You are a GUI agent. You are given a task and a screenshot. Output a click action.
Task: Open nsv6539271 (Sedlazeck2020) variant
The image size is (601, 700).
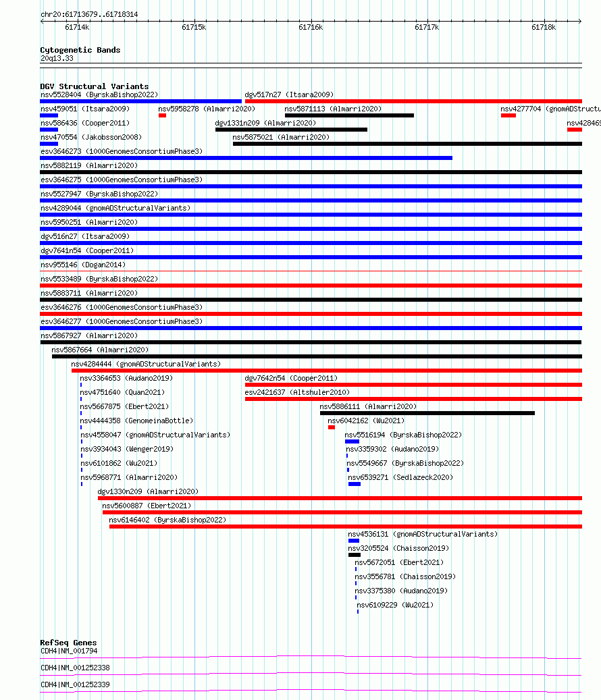[400, 478]
